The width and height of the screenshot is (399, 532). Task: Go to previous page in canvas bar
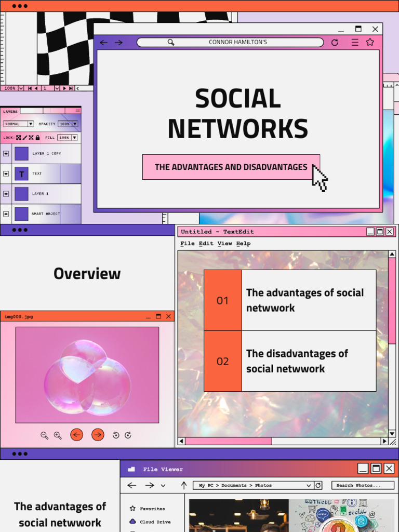[36, 88]
